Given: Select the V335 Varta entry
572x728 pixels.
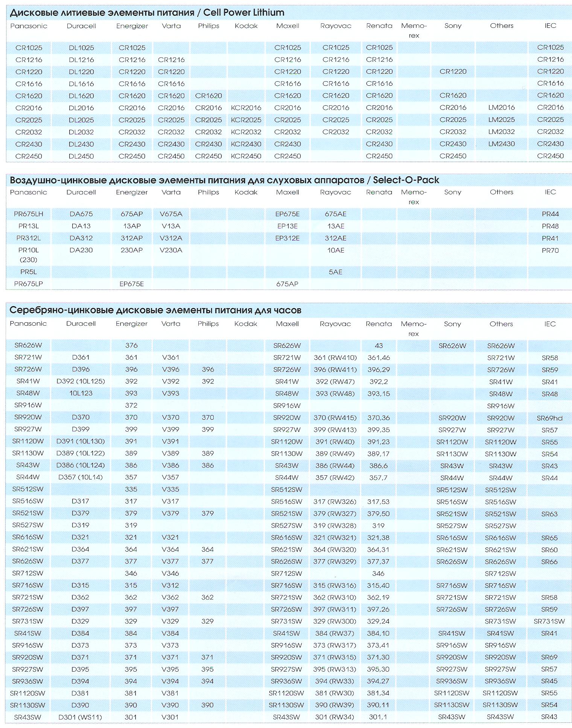Looking at the screenshot, I should (170, 489).
